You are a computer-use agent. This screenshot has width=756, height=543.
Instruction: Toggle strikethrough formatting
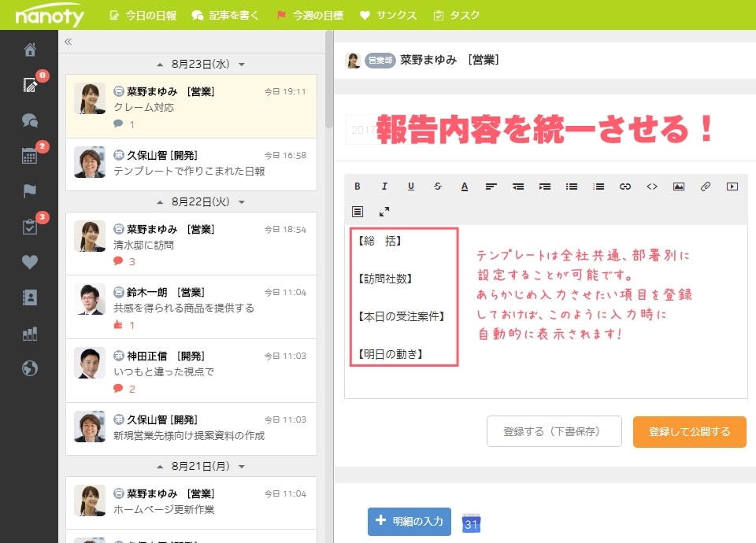[438, 187]
